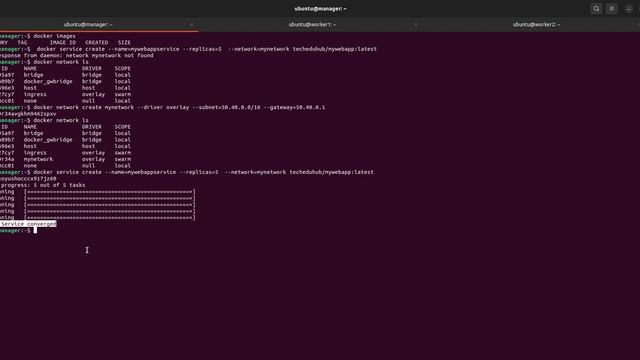Click the 'IMAGE ID' column header

click(x=63, y=42)
